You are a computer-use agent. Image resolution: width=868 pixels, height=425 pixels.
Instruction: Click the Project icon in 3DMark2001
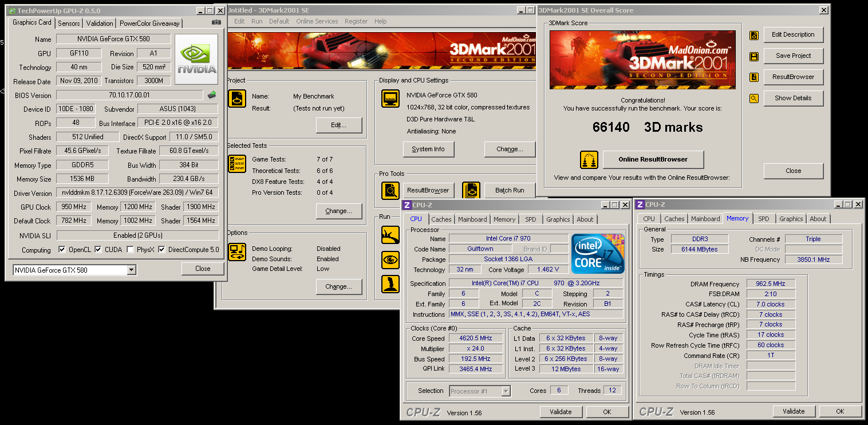(236, 98)
